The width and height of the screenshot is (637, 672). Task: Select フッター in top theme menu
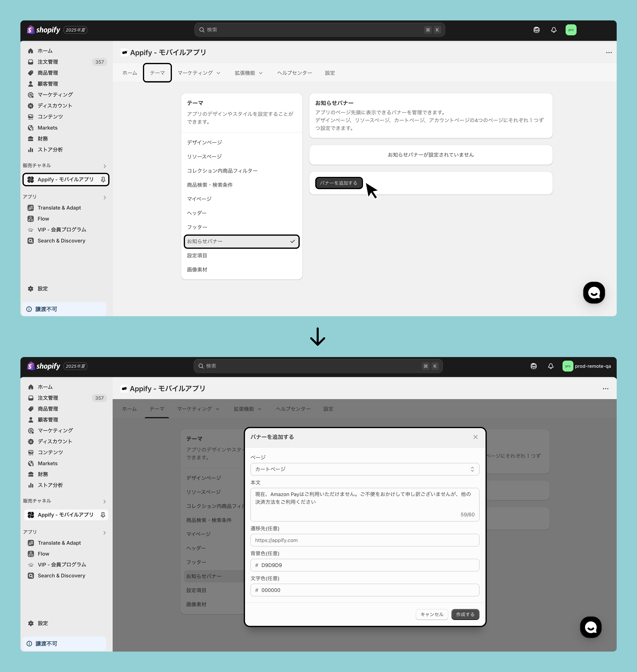[241, 227]
